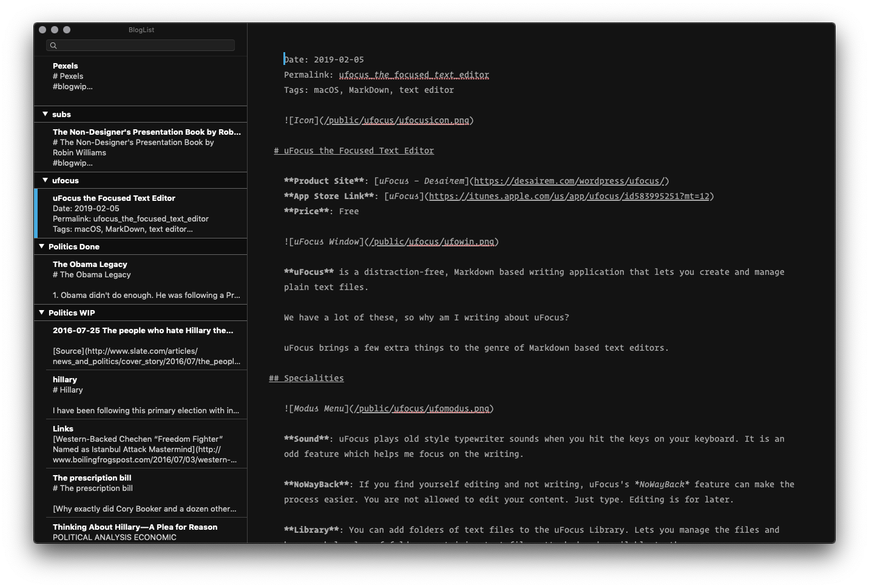Open The Non-Designer's Presentation Book note
Screen dimensions: 869x588
tap(141, 147)
